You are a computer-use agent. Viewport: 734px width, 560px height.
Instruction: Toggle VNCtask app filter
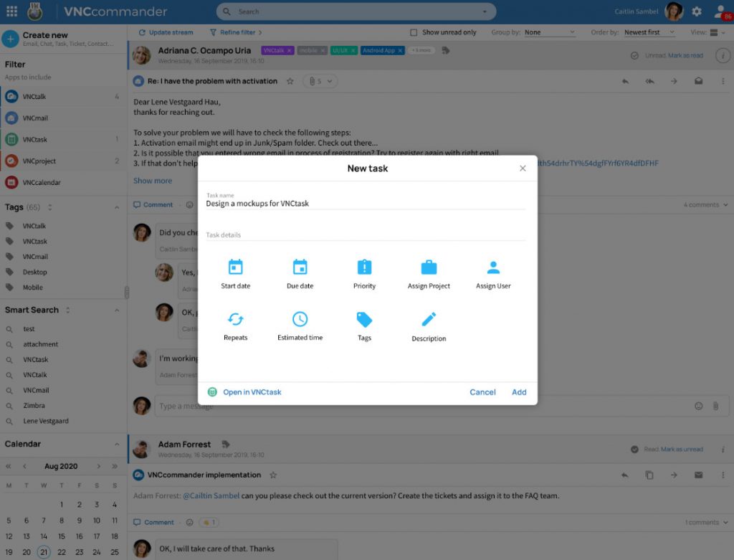[x=63, y=140]
